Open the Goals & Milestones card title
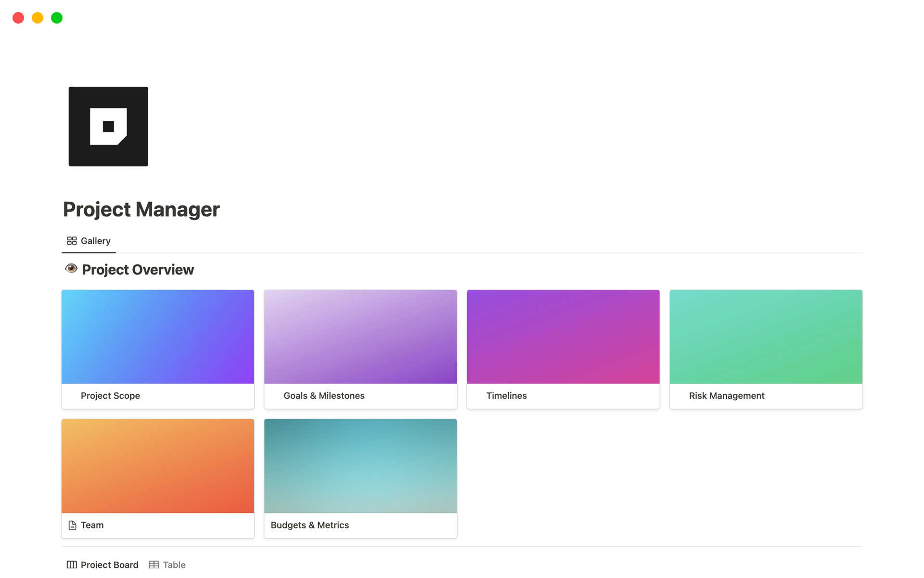The height and width of the screenshot is (578, 924). pos(324,395)
